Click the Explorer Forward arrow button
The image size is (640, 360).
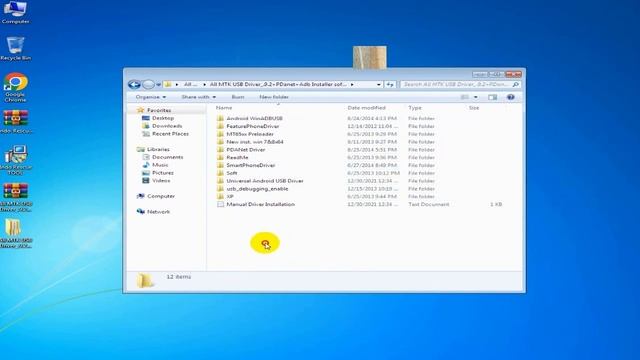tap(148, 84)
